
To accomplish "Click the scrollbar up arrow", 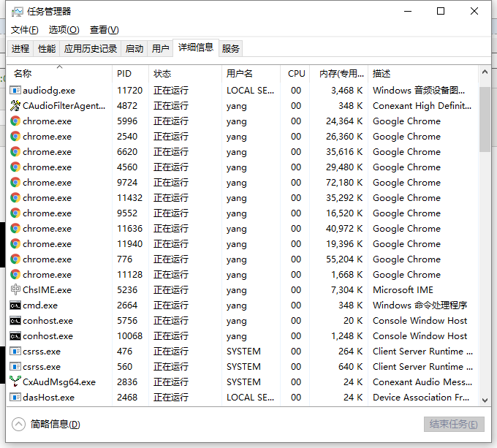I will (x=485, y=72).
